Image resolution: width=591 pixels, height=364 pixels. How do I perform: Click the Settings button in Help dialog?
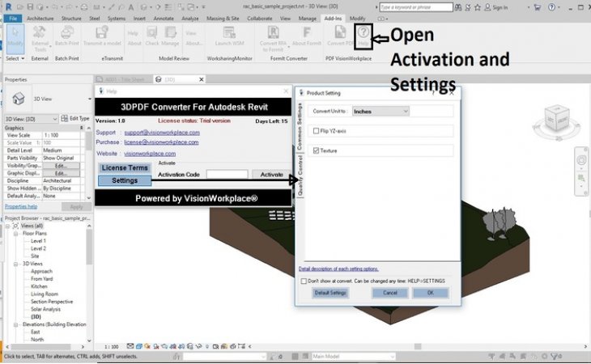click(x=125, y=180)
